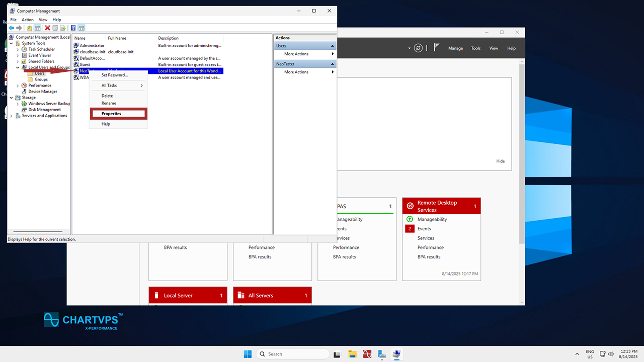Viewport: 644px width, 362px height.
Task: Click the red Delete toolbar icon
Action: [x=47, y=28]
